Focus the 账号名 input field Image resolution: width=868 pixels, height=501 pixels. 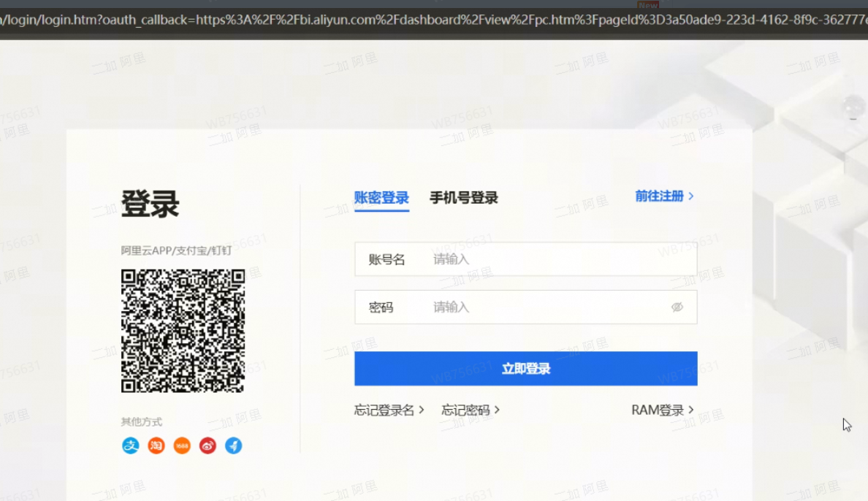pyautogui.click(x=526, y=259)
